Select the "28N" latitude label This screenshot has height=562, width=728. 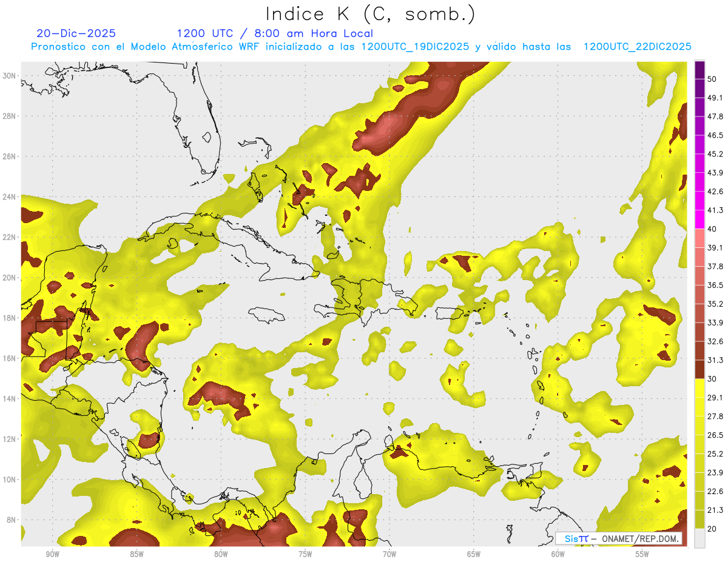point(10,116)
